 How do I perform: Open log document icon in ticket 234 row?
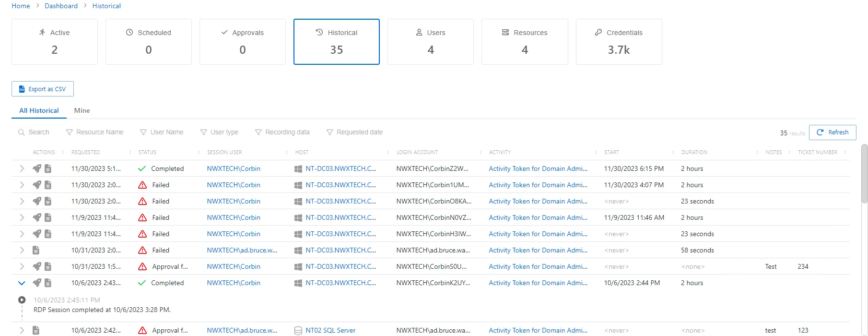(x=48, y=266)
